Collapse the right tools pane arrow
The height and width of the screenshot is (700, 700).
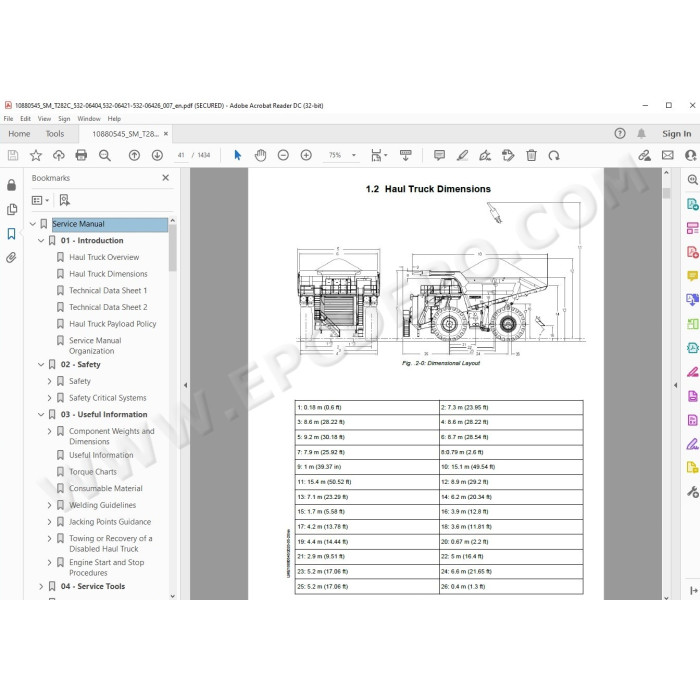pyautogui.click(x=675, y=385)
